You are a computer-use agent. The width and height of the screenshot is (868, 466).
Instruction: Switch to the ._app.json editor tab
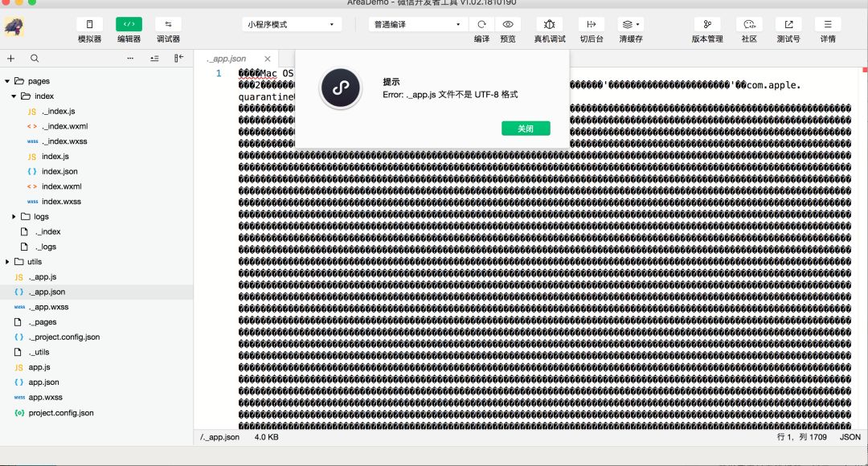[227, 59]
